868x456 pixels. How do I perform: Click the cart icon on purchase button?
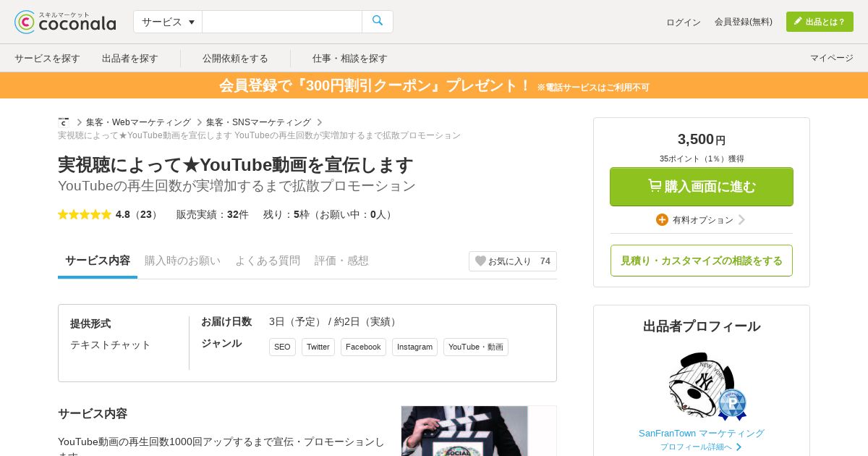click(655, 186)
